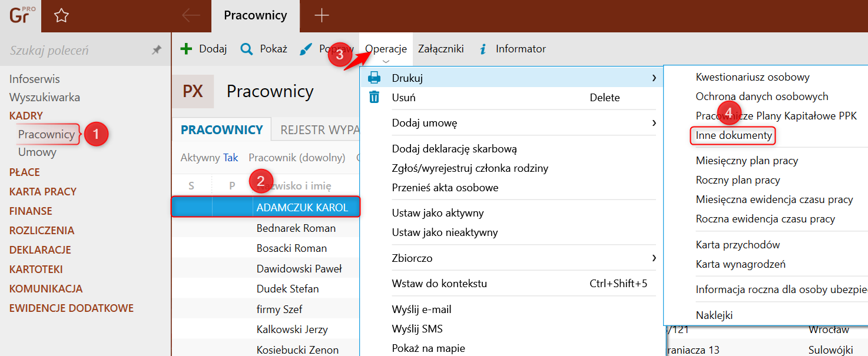Open Umowy under Kadry in sidebar
The image size is (868, 356).
(x=37, y=152)
